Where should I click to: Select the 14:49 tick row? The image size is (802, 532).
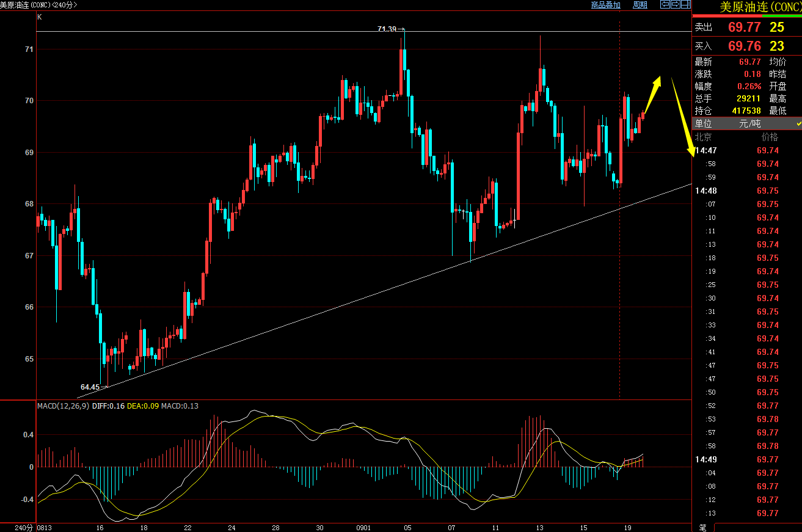(748, 459)
